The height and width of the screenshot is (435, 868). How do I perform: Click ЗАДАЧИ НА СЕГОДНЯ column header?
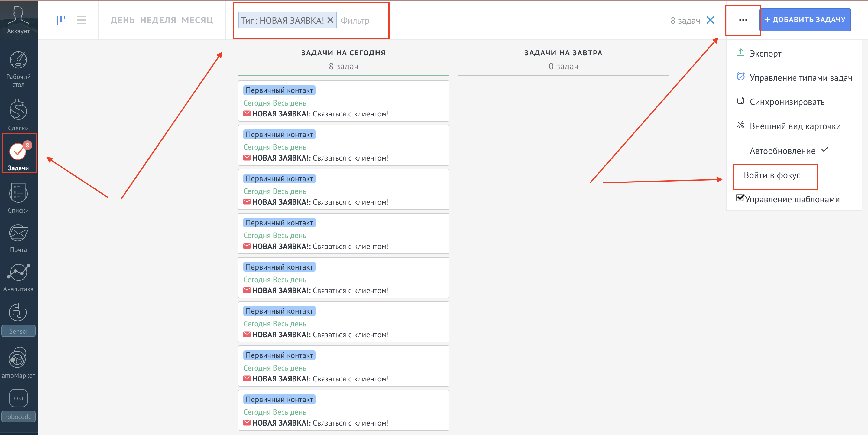point(343,53)
